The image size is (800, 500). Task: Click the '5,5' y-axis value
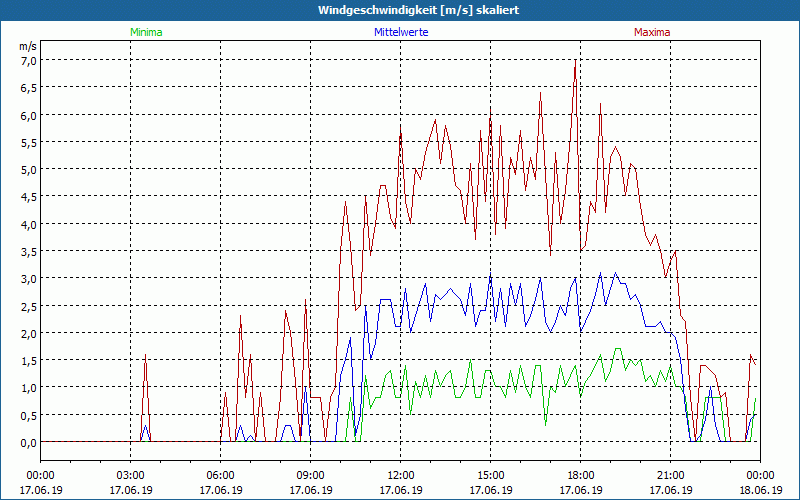tap(29, 142)
